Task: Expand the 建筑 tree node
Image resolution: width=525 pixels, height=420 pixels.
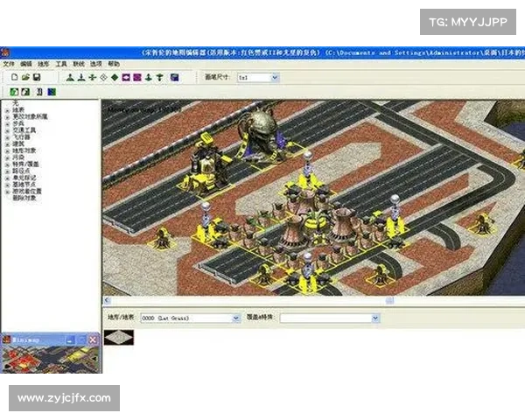Action: 7,143
